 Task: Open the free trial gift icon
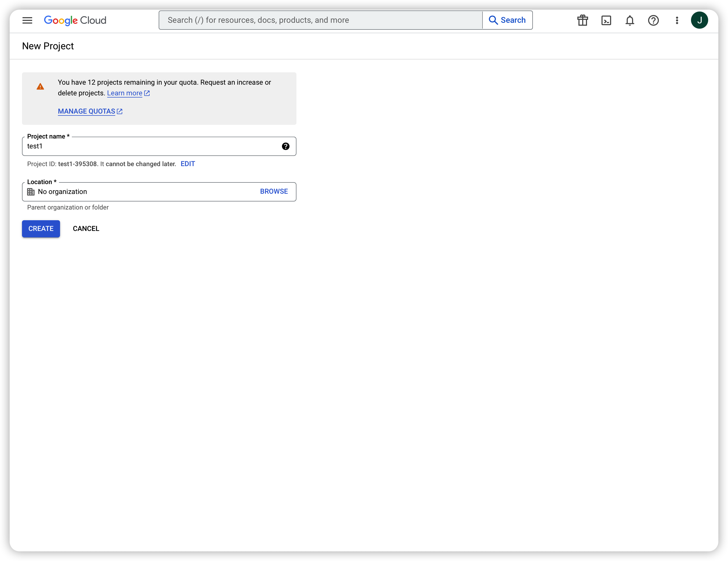582,20
